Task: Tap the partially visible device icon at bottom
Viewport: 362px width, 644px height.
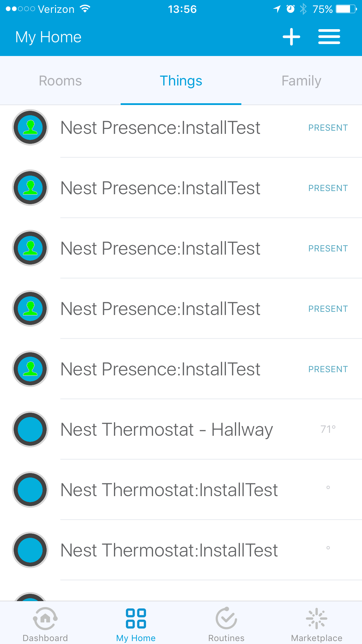Action: (30, 597)
